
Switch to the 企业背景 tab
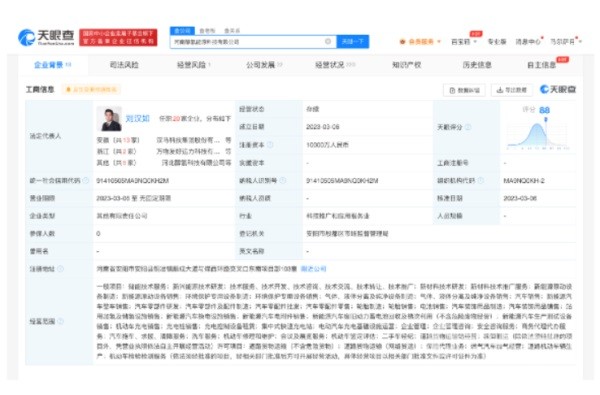tap(52, 65)
